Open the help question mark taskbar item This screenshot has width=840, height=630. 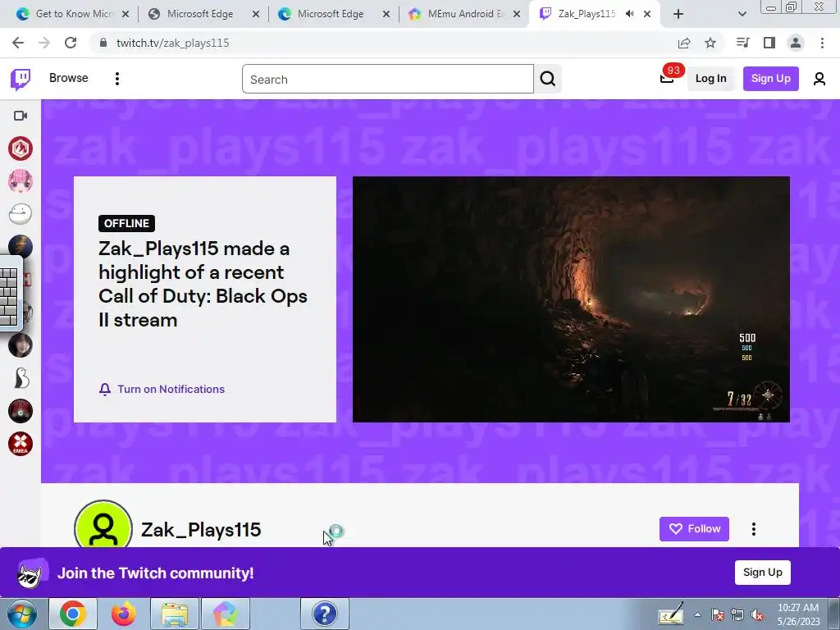tap(325, 614)
